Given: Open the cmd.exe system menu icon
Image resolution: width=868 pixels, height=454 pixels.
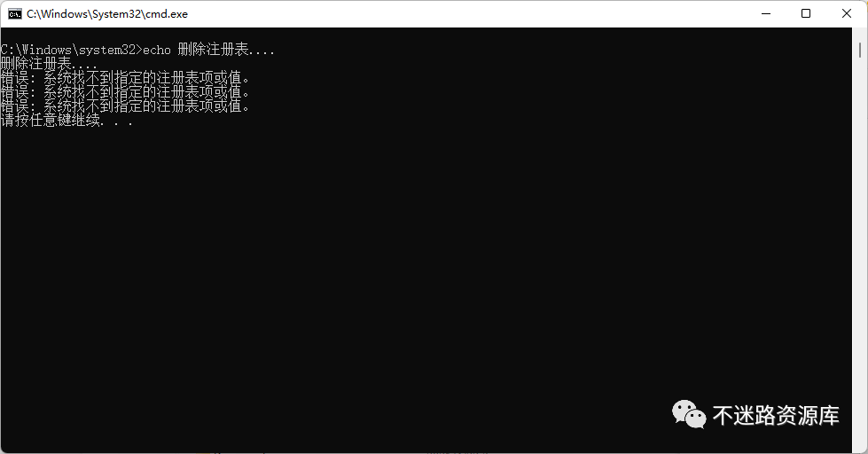Looking at the screenshot, I should coord(14,14).
